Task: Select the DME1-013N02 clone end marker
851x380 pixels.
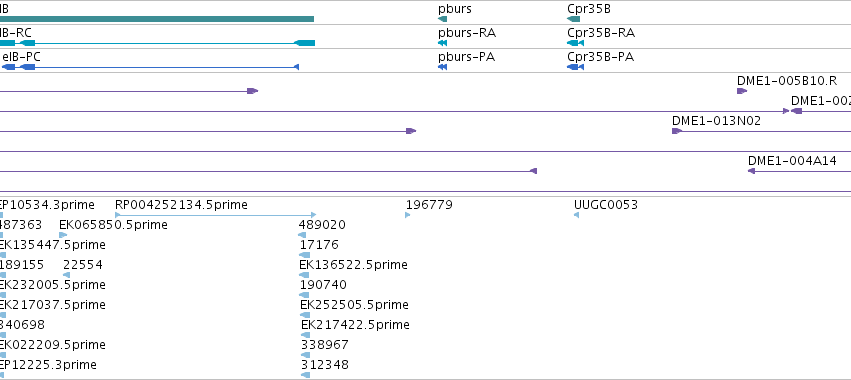Action: click(x=677, y=131)
